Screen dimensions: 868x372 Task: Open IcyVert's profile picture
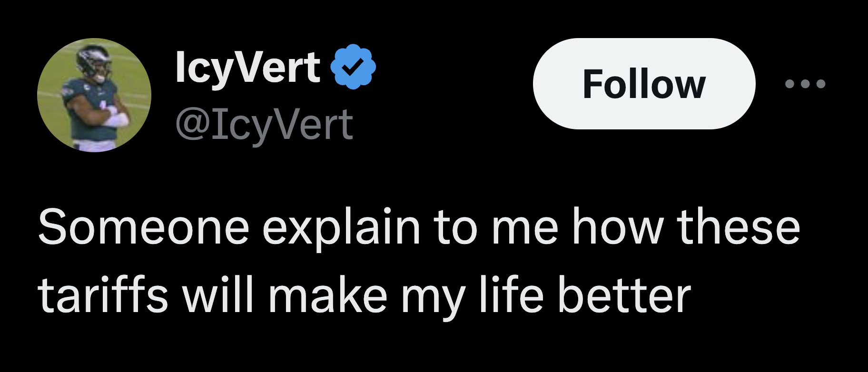(x=94, y=95)
